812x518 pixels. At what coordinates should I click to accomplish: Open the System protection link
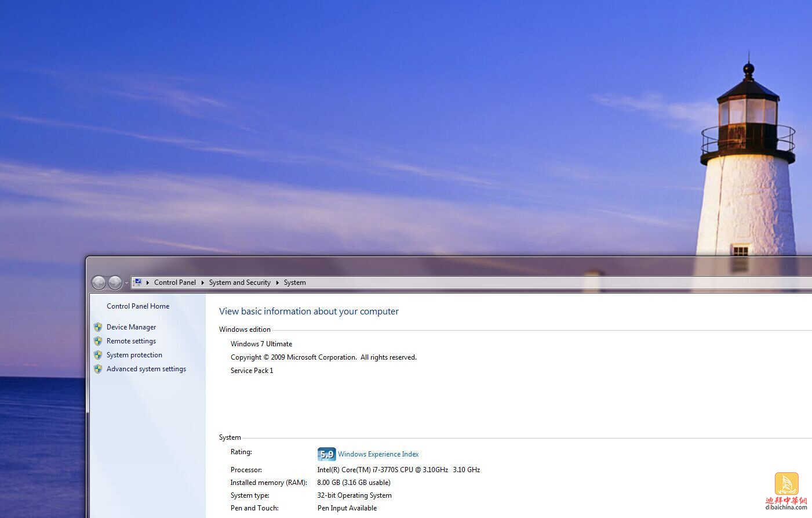[134, 355]
